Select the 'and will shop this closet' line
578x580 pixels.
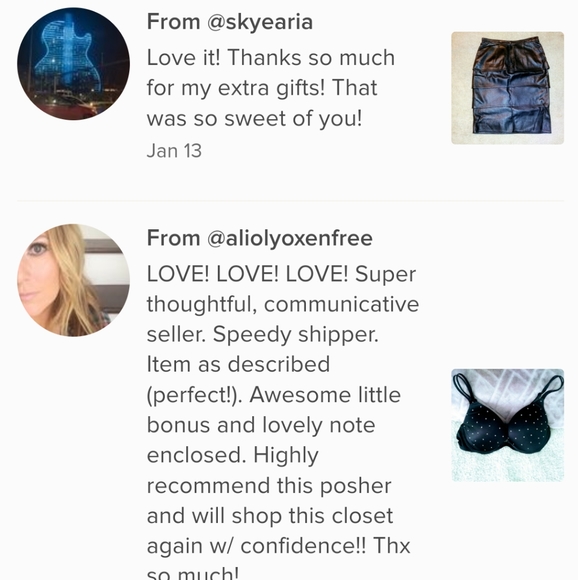click(x=270, y=516)
